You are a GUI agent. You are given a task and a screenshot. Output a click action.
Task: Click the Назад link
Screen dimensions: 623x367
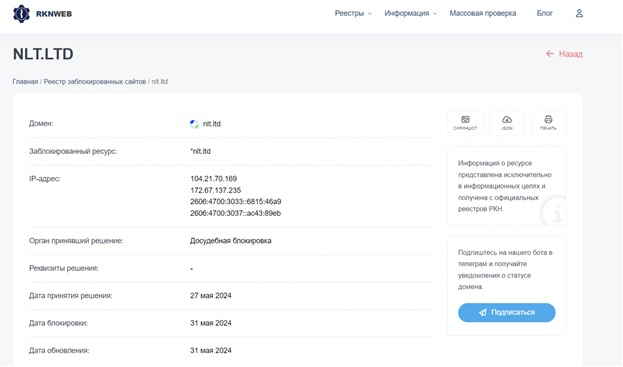[x=571, y=54]
